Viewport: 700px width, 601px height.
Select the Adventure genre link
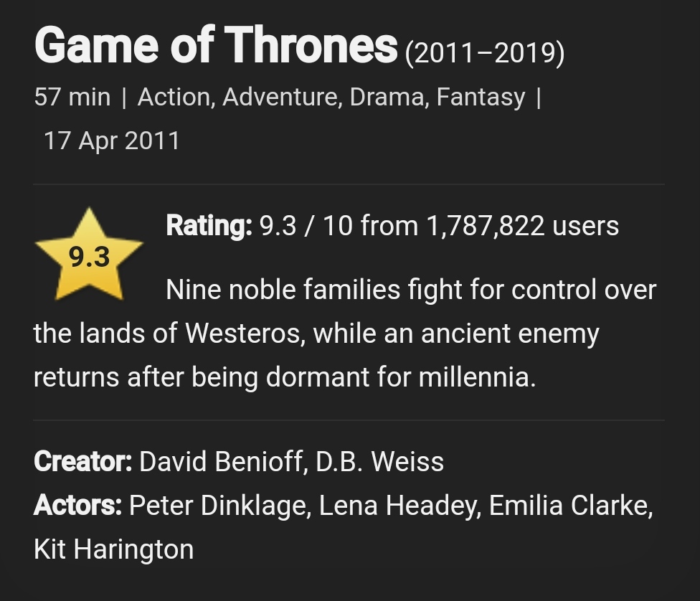point(282,97)
